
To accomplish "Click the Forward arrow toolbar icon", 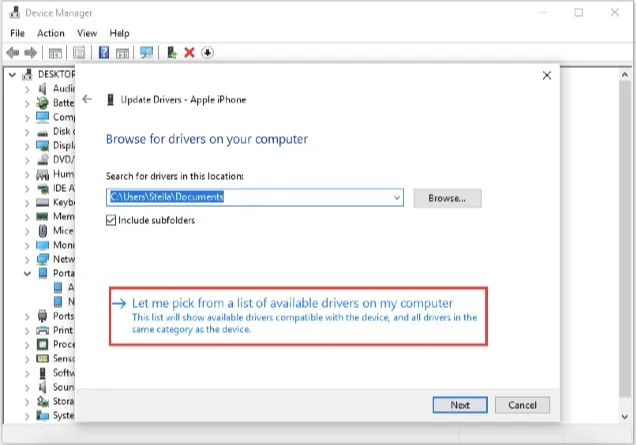I will [x=31, y=53].
